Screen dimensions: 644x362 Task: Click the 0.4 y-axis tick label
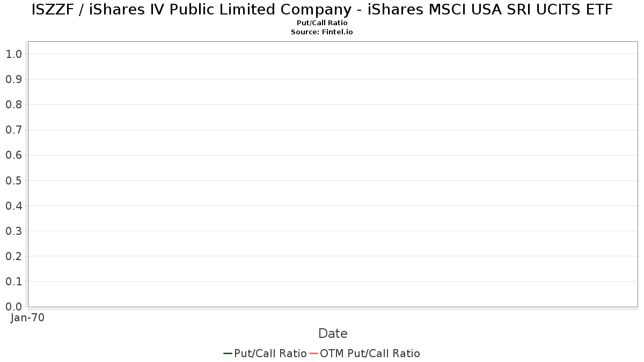[13, 205]
